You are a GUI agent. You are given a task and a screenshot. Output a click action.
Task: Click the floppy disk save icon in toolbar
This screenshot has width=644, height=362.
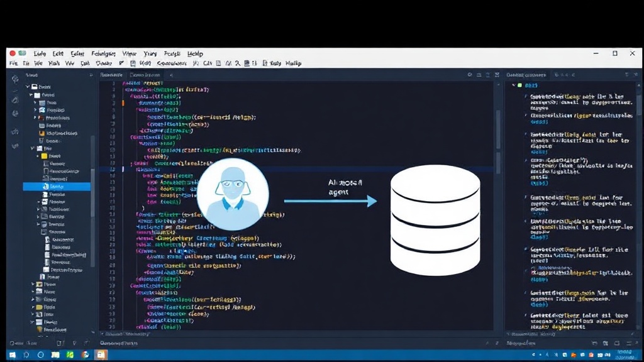(133, 63)
